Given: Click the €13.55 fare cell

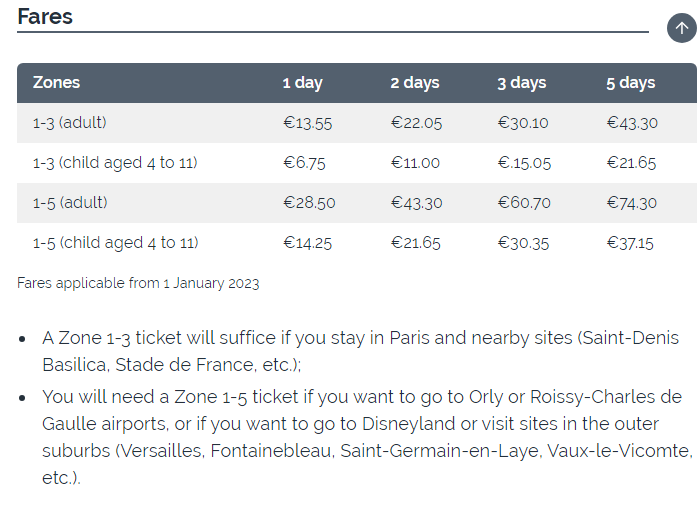Looking at the screenshot, I should [308, 123].
